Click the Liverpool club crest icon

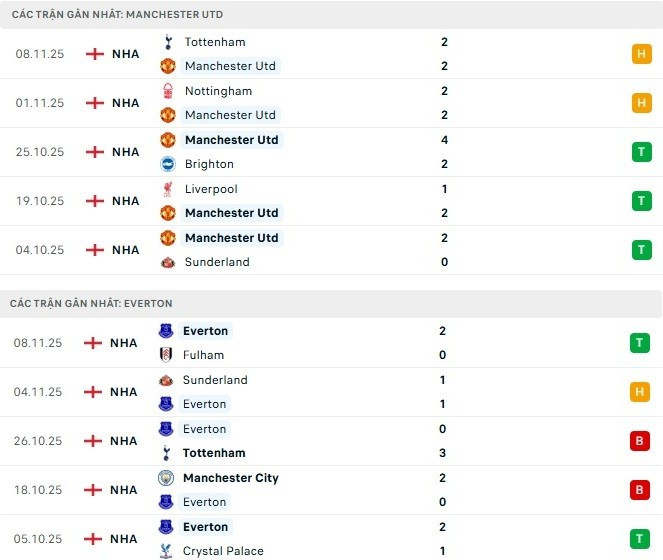coord(167,189)
